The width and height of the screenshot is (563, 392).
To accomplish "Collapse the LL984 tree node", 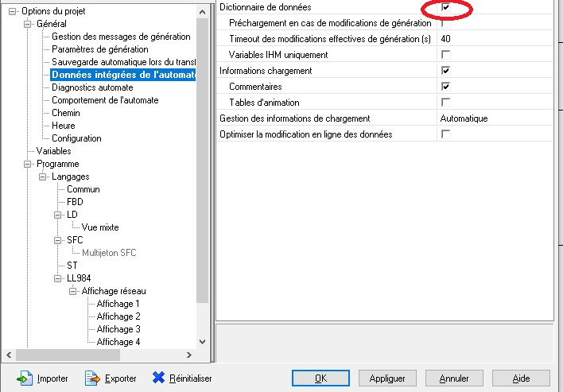I will pyautogui.click(x=59, y=278).
